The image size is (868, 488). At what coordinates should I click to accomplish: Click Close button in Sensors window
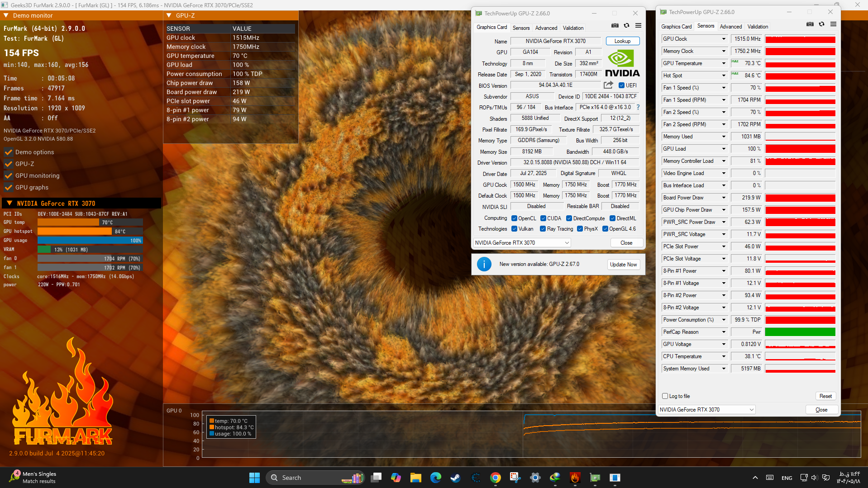[x=821, y=410]
